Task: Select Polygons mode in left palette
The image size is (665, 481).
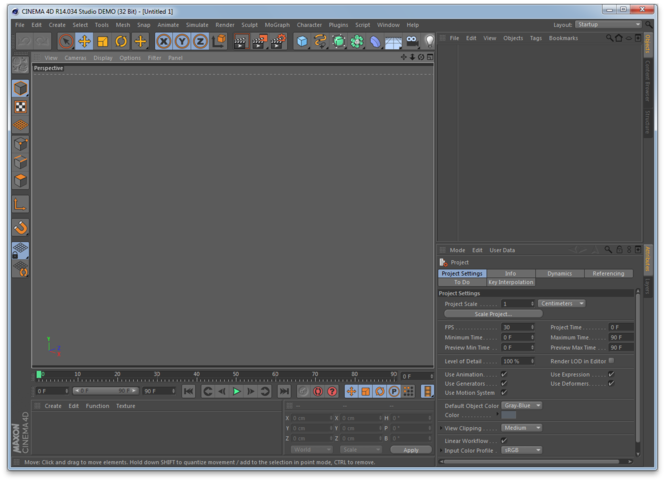Action: [20, 181]
